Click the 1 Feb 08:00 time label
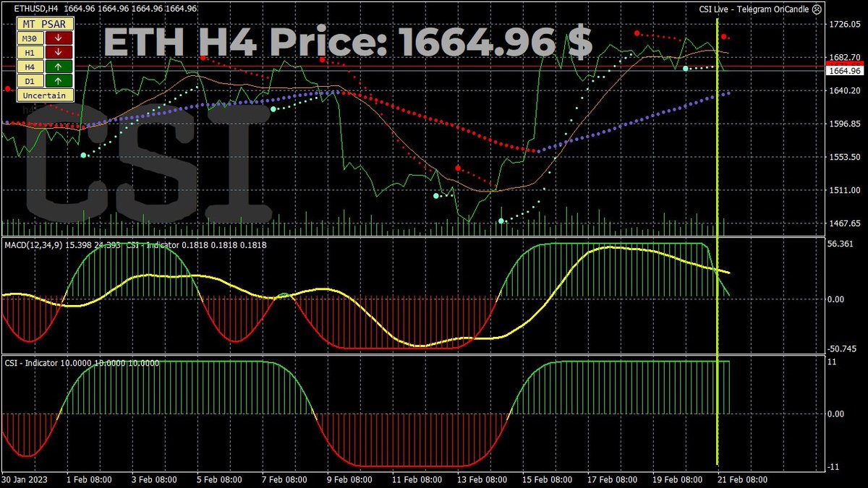The height and width of the screenshot is (488, 868). pyautogui.click(x=90, y=480)
